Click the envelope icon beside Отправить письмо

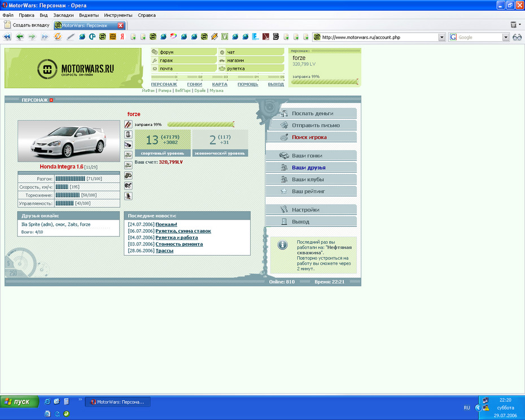click(285, 125)
